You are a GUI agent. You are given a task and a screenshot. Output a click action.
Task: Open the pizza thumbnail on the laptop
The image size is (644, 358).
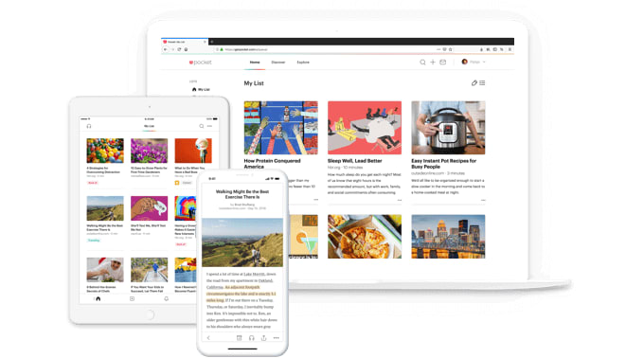[x=365, y=237]
